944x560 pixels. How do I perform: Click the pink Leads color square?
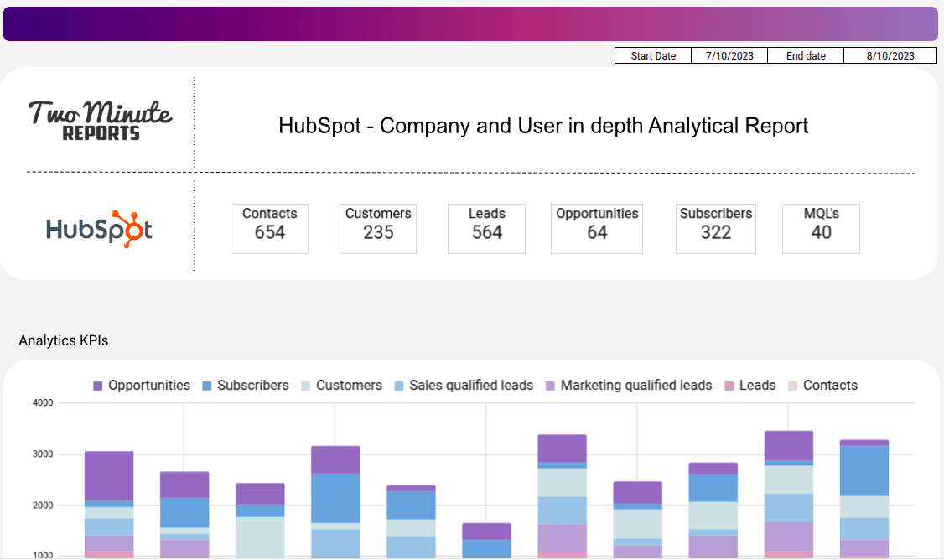(x=728, y=386)
